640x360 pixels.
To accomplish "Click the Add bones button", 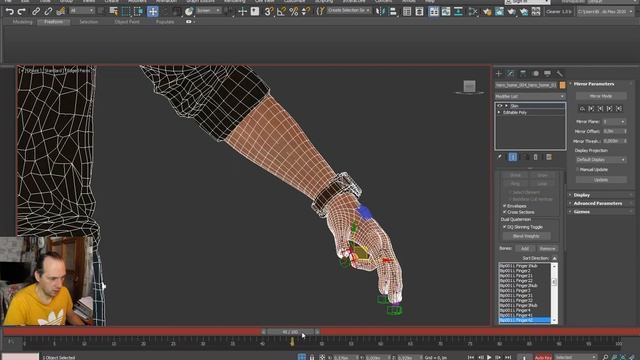I will pyautogui.click(x=525, y=249).
